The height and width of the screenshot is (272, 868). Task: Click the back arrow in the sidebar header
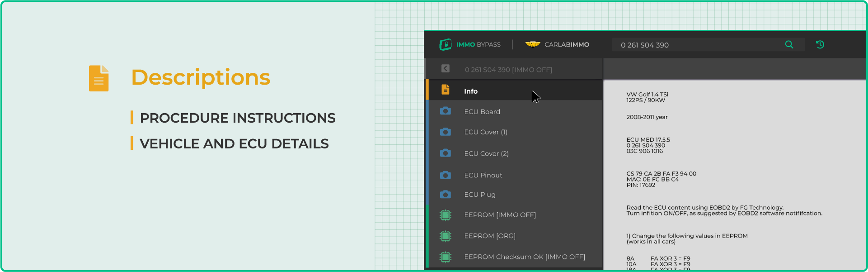tap(445, 68)
